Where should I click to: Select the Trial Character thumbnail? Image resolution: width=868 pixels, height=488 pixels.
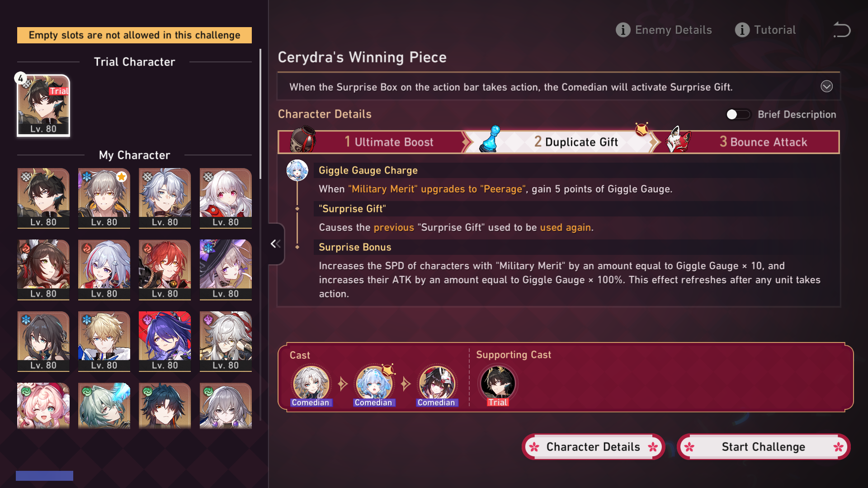(x=43, y=105)
